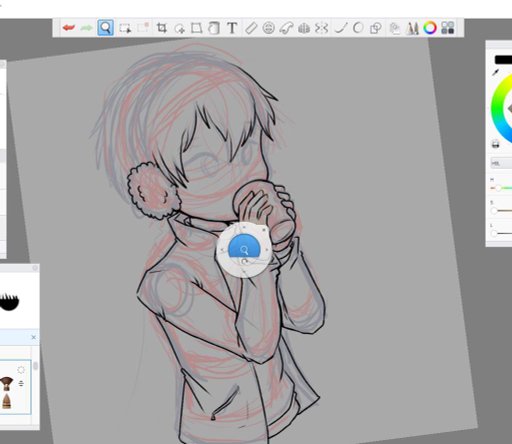Close the brush library panel

34,337
